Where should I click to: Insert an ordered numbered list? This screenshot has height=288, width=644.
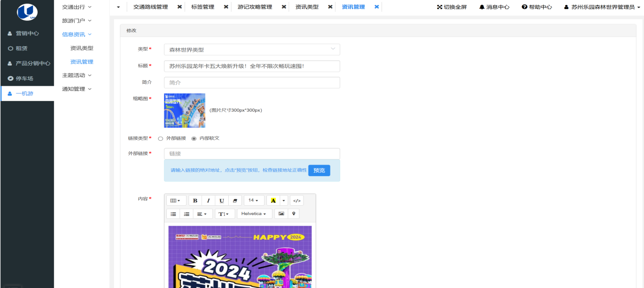187,214
